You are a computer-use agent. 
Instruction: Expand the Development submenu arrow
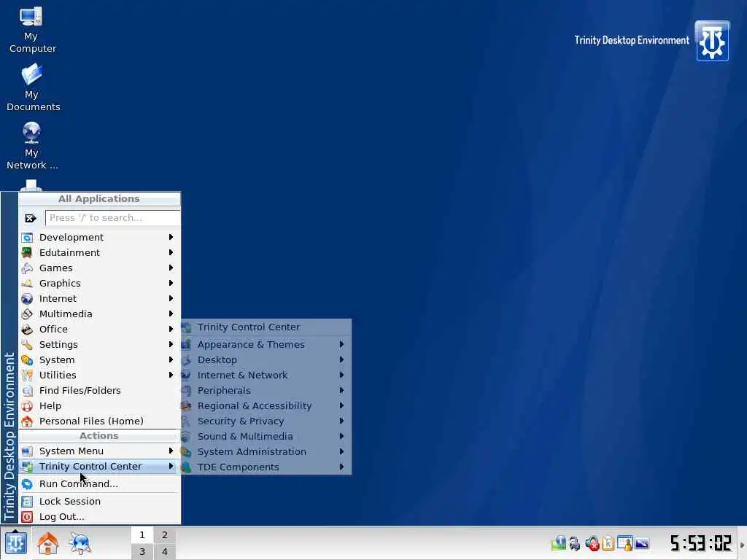click(171, 237)
